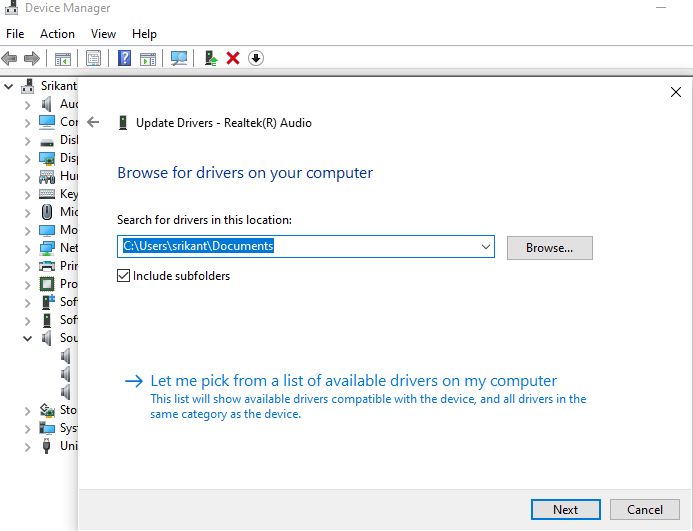Screen dimensions: 693x531
Task: Minimize the Device Manager window
Action: (x=661, y=8)
